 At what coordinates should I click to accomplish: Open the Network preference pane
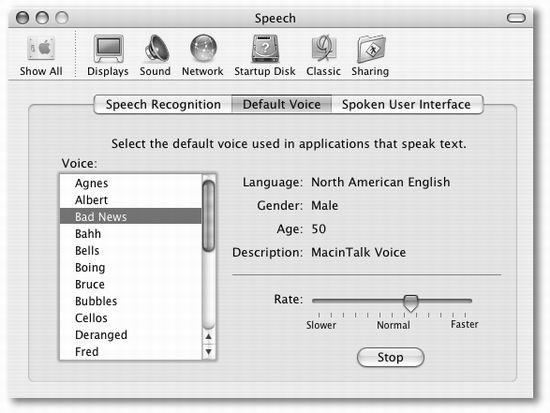click(x=203, y=56)
